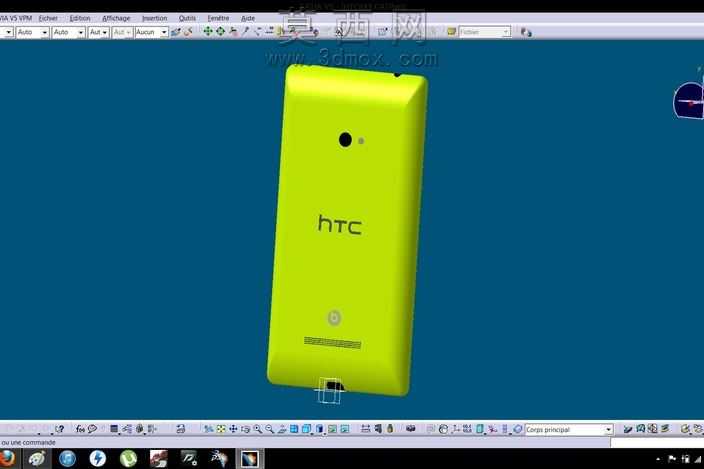Click the comment bubble icon beside f(x)
Viewport: 704px width, 469px height.
tap(92, 429)
